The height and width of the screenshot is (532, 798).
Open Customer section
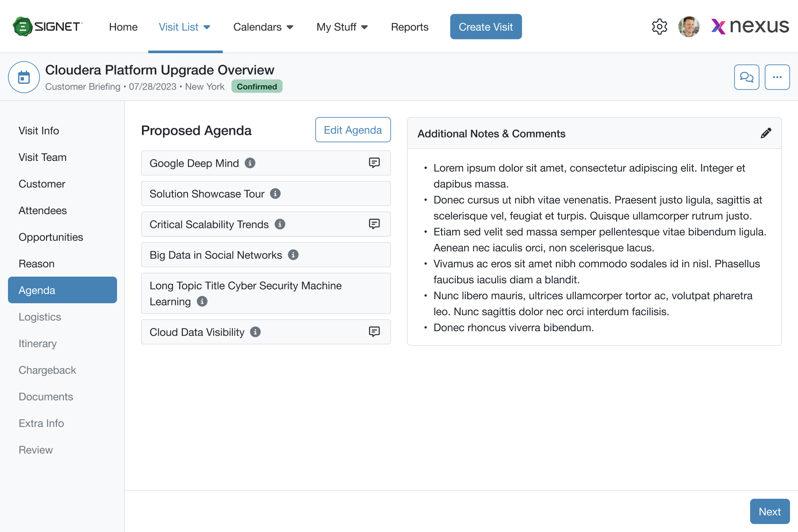pos(63,184)
